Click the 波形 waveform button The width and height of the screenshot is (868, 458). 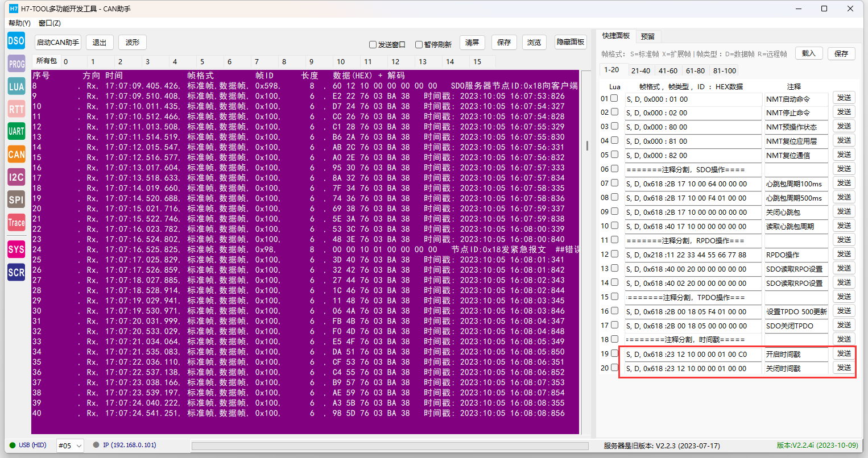(x=133, y=43)
